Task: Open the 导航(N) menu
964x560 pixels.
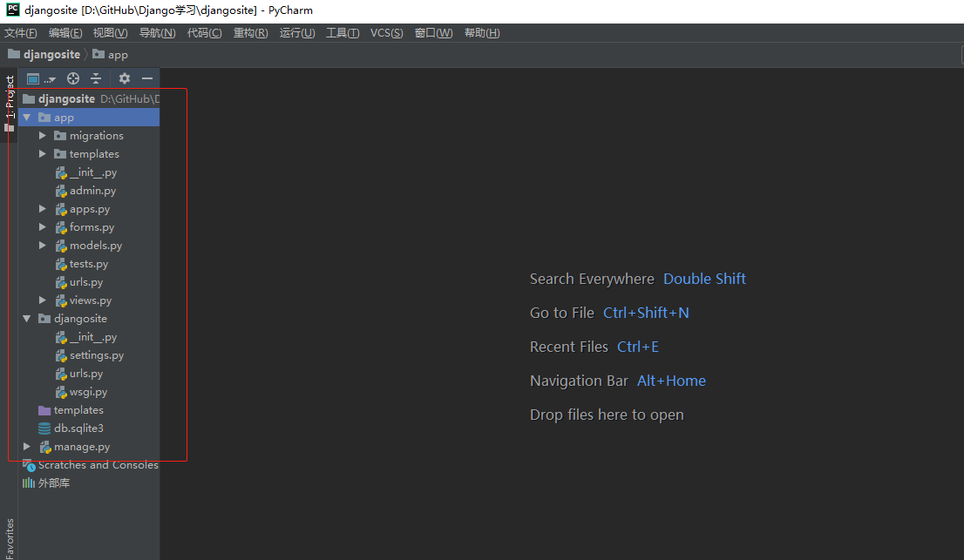Action: (x=158, y=33)
